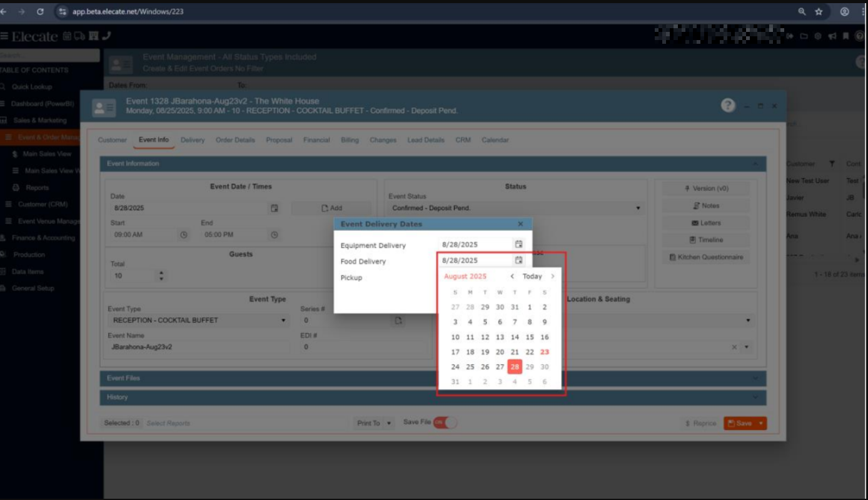Click the help question mark icon
The image size is (868, 500).
(728, 106)
